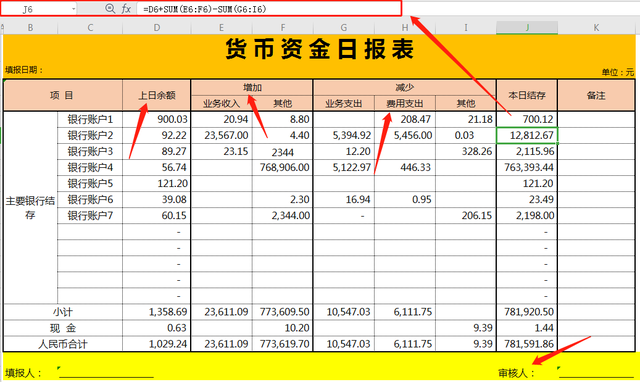This screenshot has height=382, width=640.
Task: Click the total cell 781,591.86
Action: click(527, 344)
